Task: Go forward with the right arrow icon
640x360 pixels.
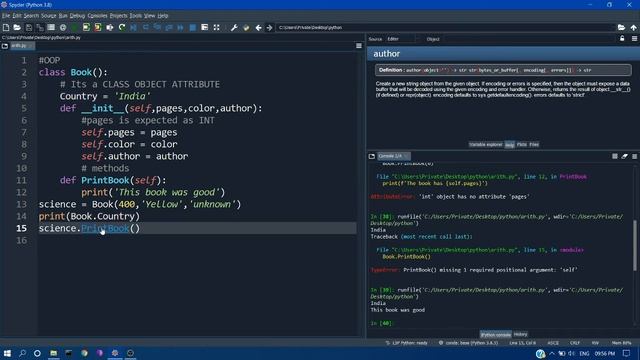Action: 269,27
